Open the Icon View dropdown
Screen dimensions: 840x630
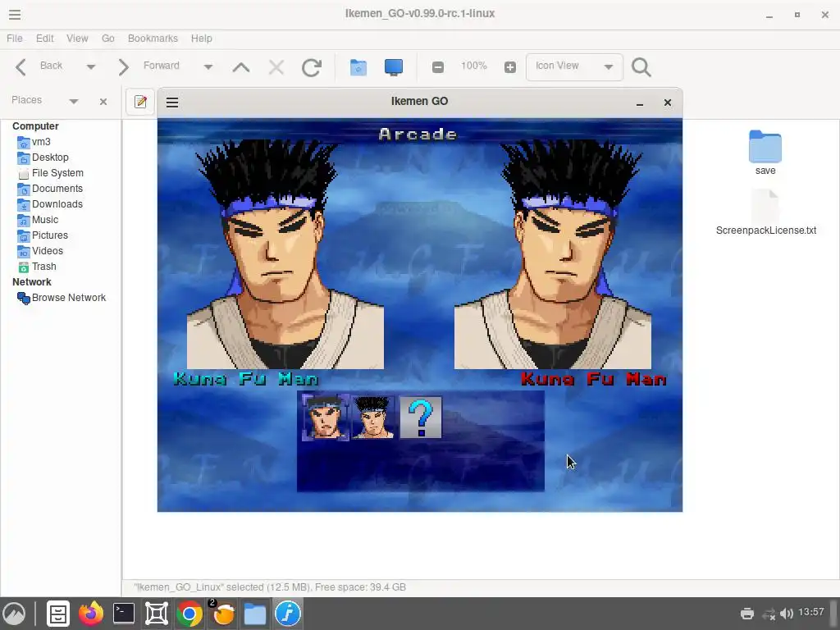tap(574, 66)
